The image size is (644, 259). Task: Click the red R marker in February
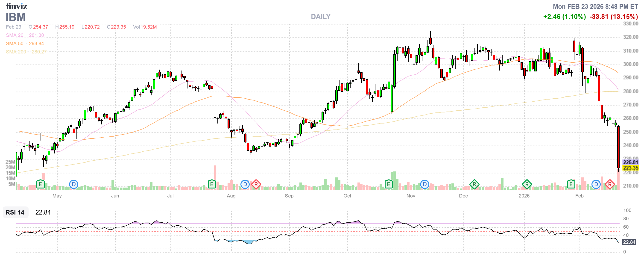610,185
